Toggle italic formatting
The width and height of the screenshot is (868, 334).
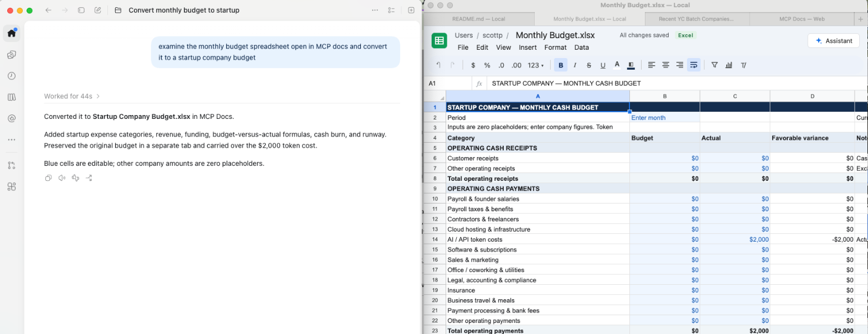(575, 65)
